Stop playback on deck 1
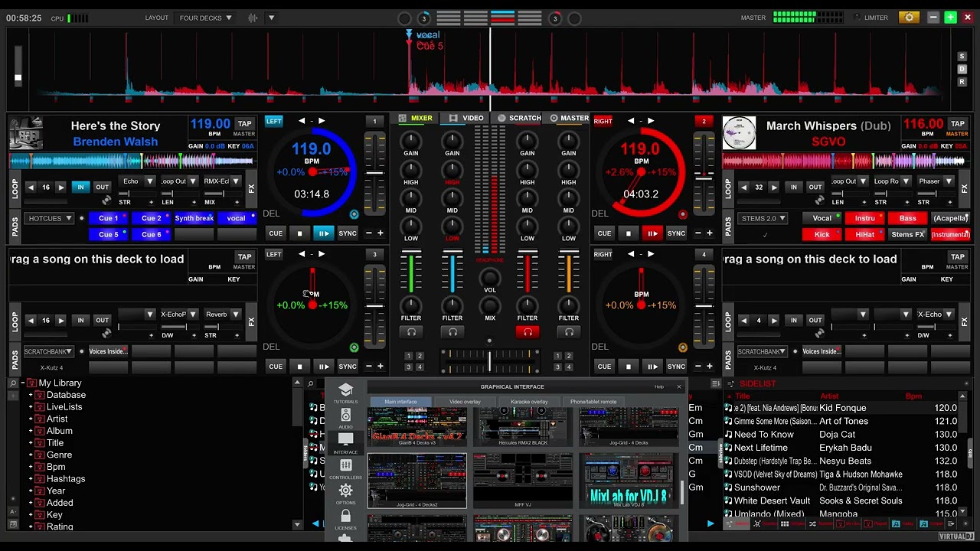The width and height of the screenshot is (980, 551). (x=299, y=233)
